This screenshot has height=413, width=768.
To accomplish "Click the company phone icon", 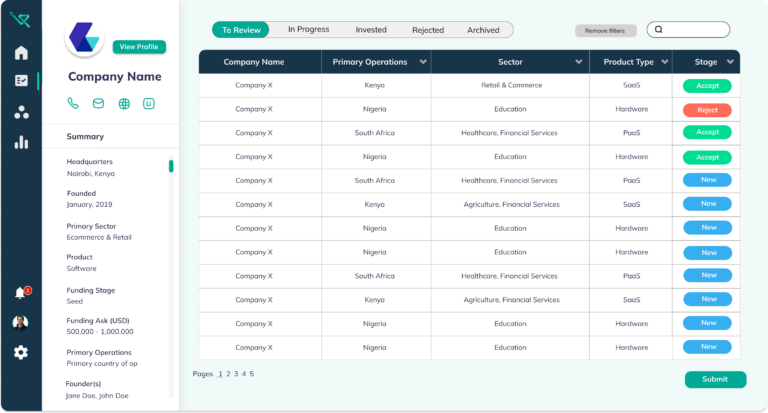I will 73,103.
